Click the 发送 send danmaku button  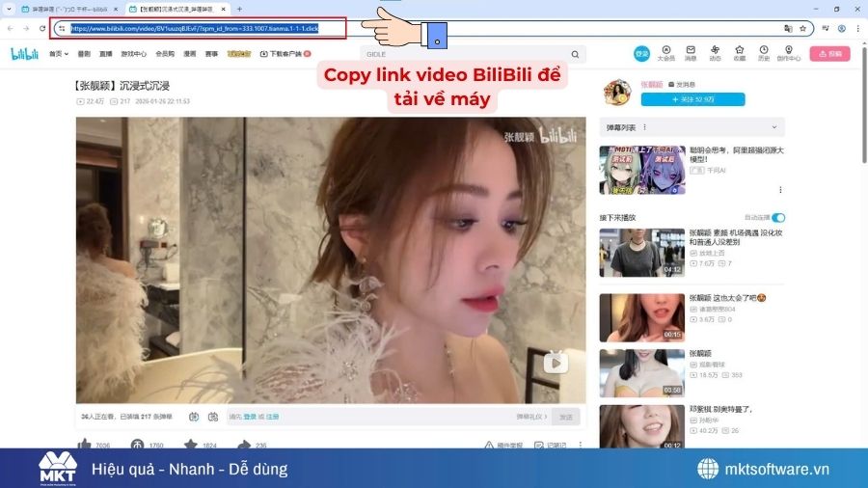tap(566, 417)
